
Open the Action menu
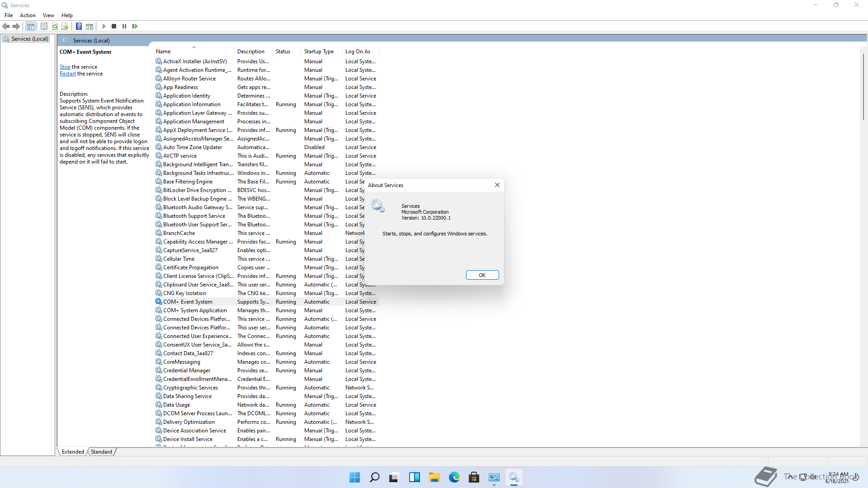tap(28, 15)
